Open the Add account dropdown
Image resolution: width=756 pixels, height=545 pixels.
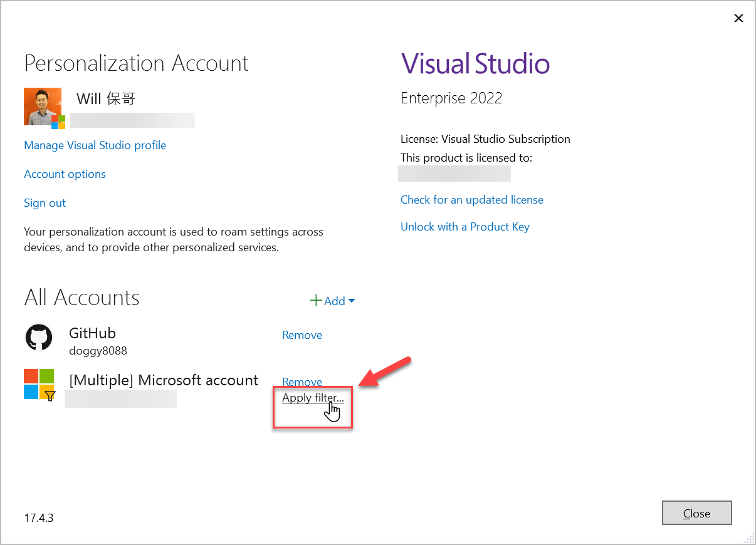point(333,301)
